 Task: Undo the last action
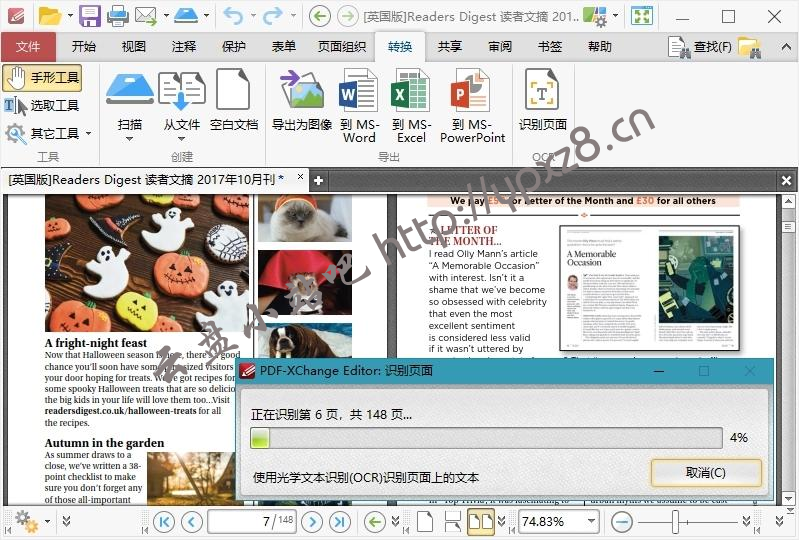coord(233,16)
